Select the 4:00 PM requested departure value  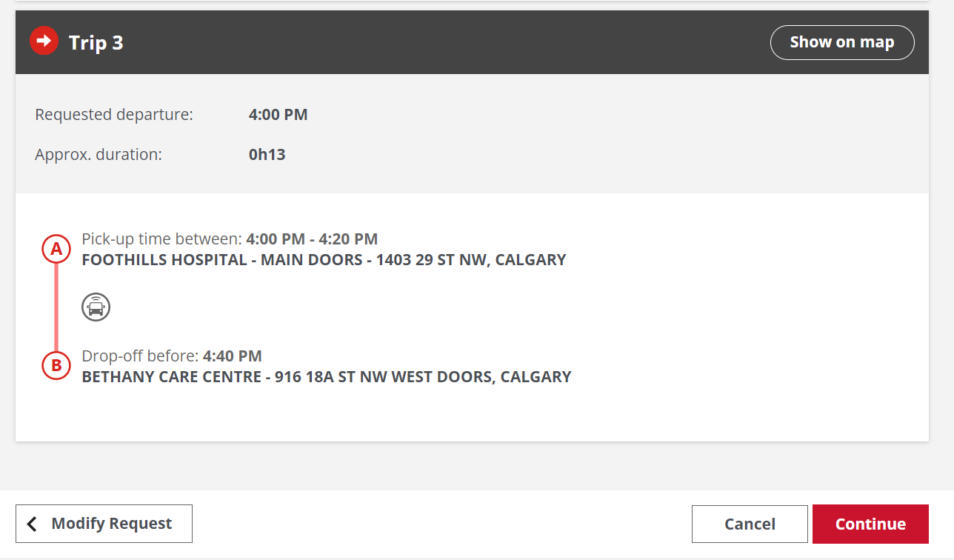pos(278,115)
